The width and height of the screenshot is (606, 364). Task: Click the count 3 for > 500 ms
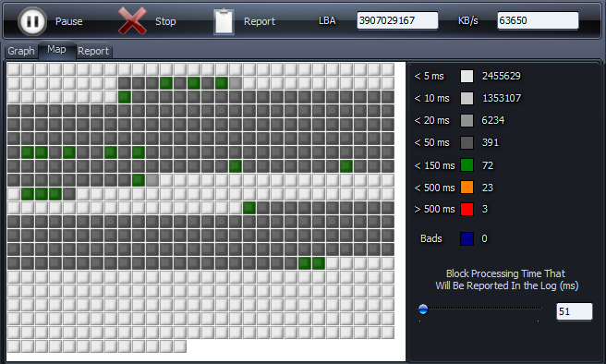pyautogui.click(x=485, y=209)
